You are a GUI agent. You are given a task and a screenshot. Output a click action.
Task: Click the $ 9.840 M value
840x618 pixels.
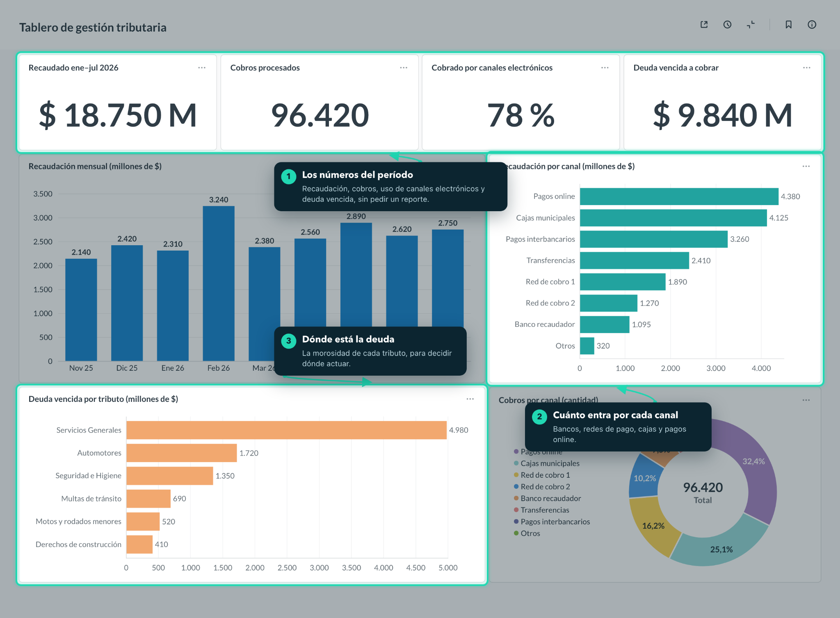(723, 115)
